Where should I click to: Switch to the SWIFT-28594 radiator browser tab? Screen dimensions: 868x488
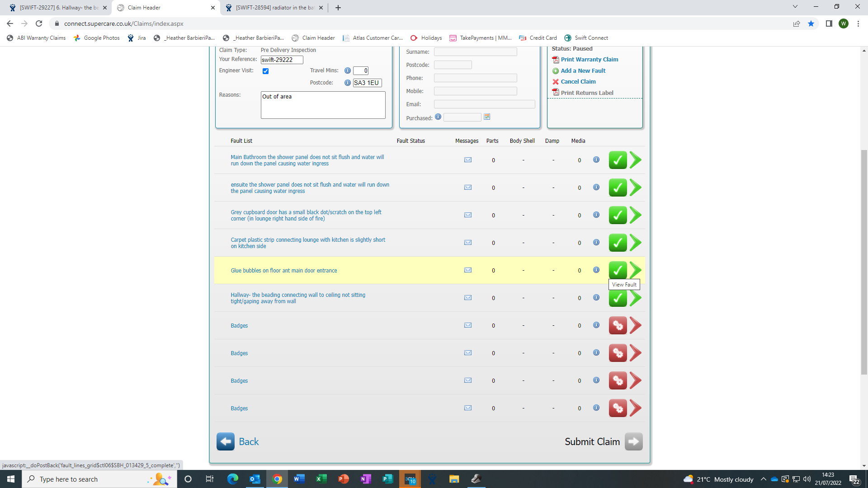(x=274, y=8)
